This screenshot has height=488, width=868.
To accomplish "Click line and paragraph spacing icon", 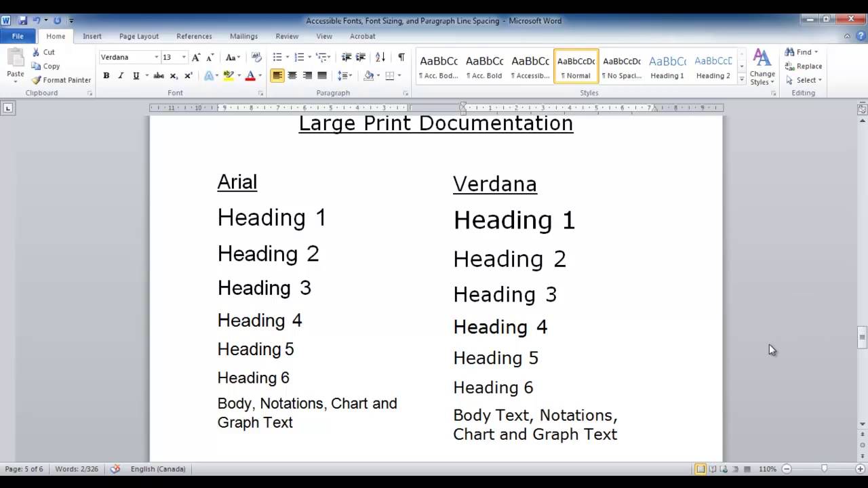I will [343, 76].
